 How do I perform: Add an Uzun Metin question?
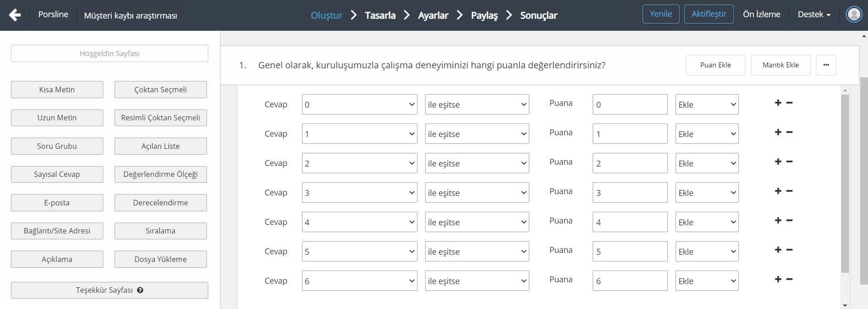pos(57,118)
